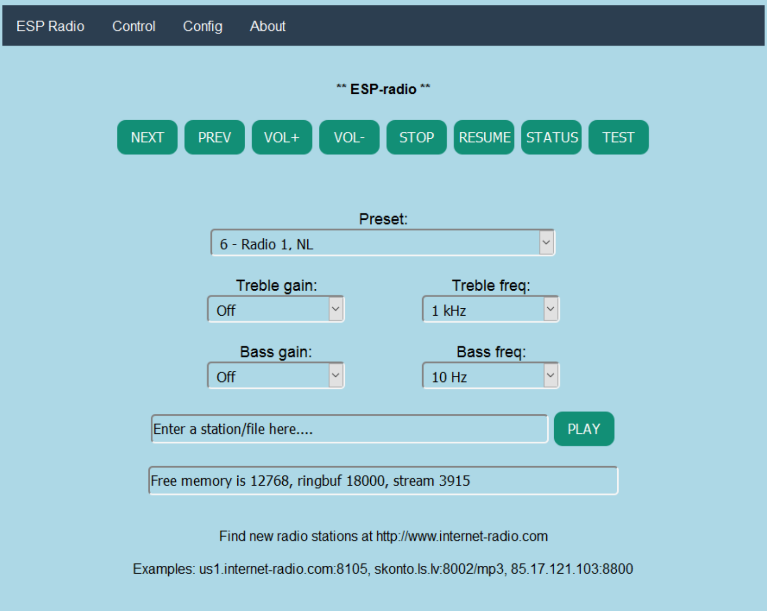The width and height of the screenshot is (767, 611).
Task: Open the Preset dropdown list
Action: [382, 243]
